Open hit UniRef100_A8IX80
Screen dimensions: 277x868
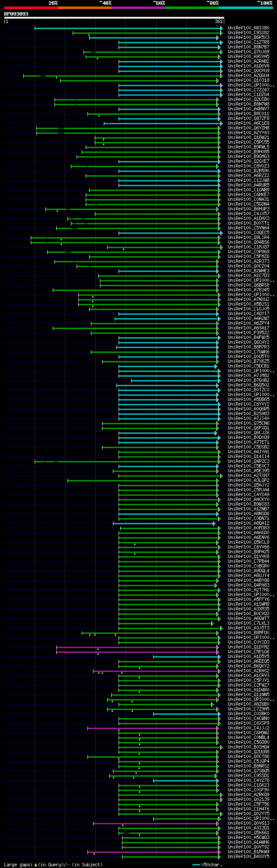[248, 28]
